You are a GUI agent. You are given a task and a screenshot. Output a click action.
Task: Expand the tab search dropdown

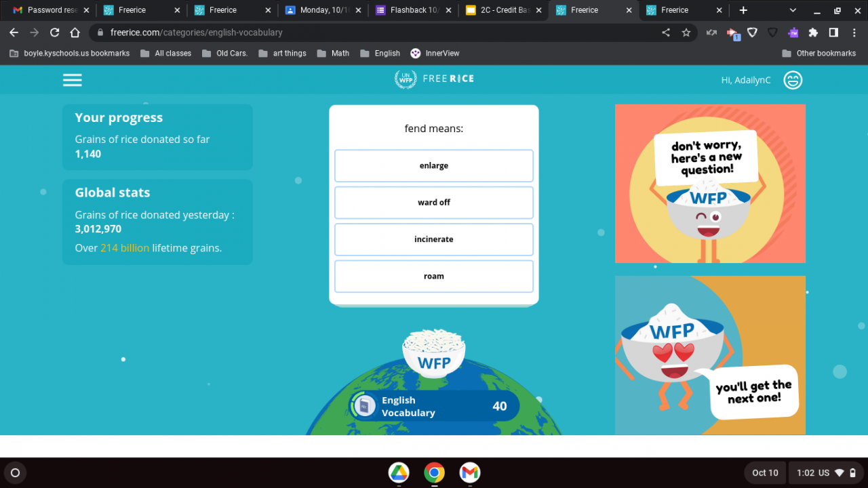point(793,10)
